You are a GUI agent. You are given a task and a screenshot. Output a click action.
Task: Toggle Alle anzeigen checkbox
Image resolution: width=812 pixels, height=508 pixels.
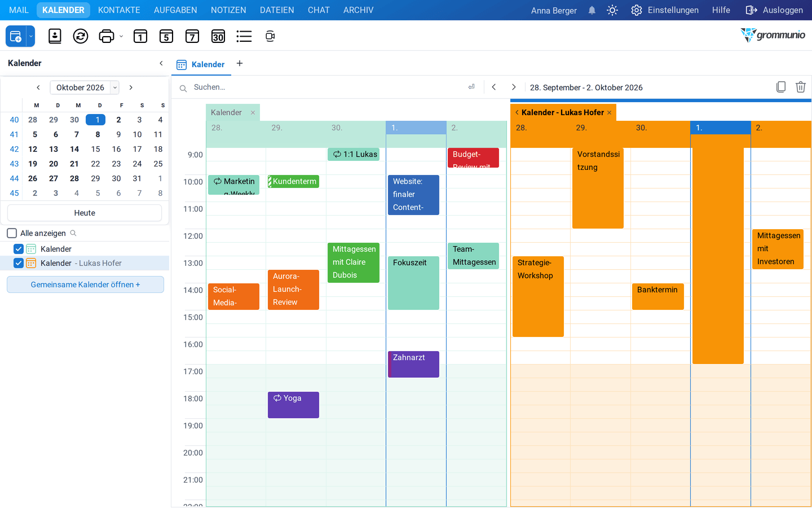click(x=12, y=233)
